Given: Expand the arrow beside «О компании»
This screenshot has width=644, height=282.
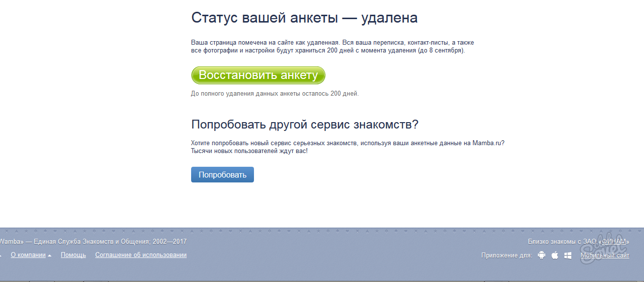Looking at the screenshot, I should click(x=50, y=255).
